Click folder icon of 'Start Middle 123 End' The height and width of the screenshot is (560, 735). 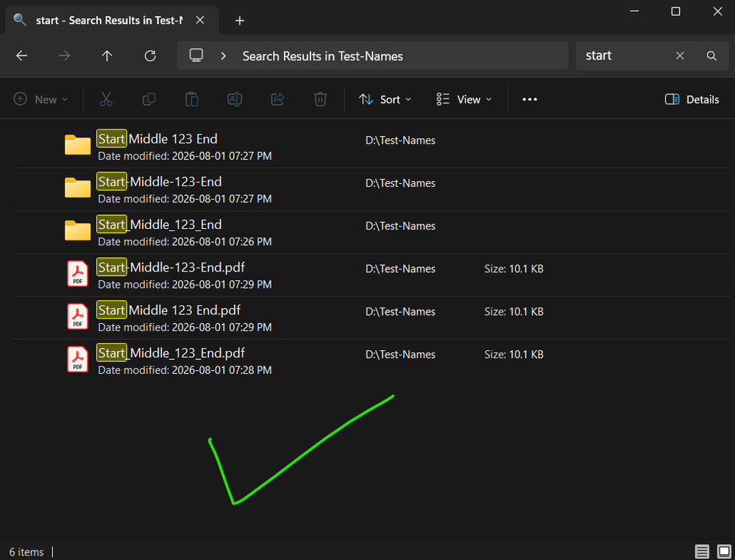[77, 144]
